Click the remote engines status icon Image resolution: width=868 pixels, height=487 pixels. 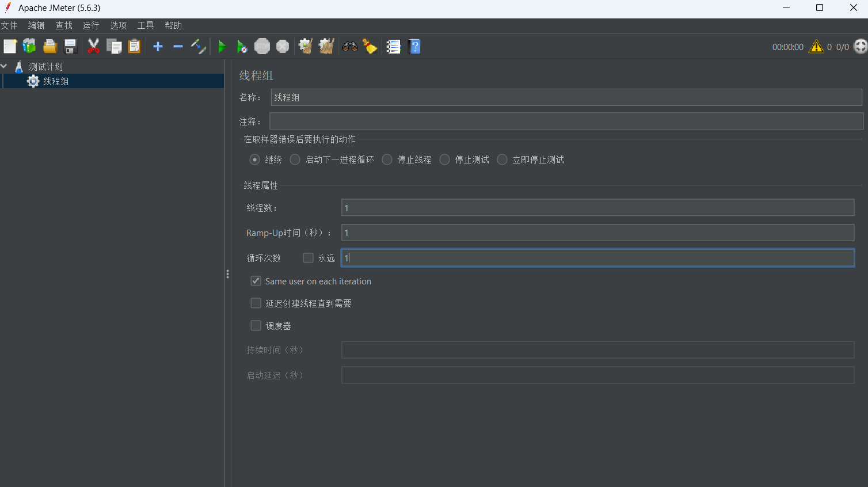tap(861, 47)
